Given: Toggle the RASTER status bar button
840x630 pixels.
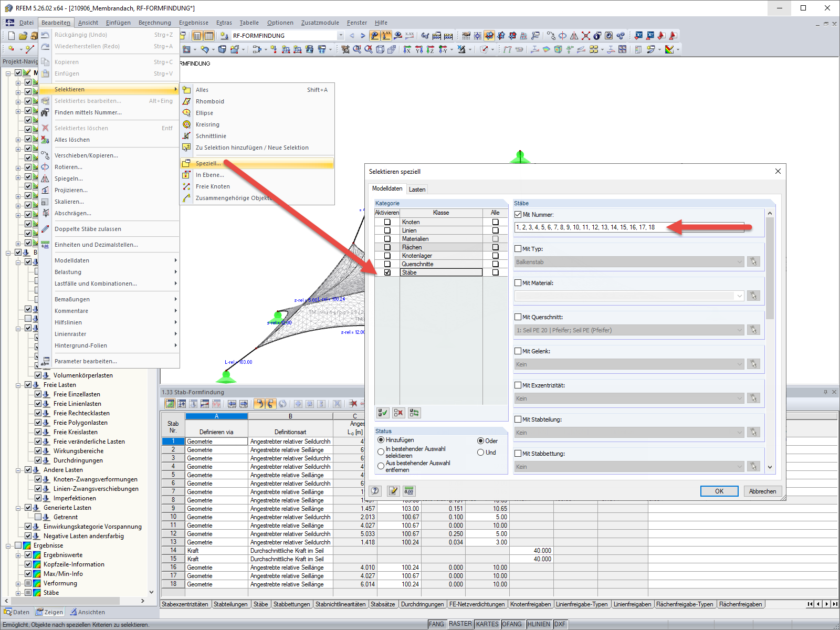Looking at the screenshot, I should click(460, 624).
